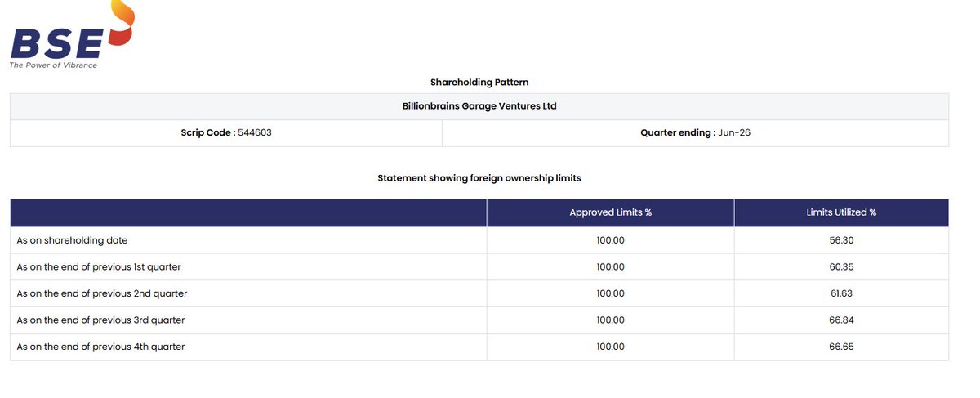This screenshot has height=398, width=980.
Task: Select 'Statement showing foreign ownership limits' heading
Action: (x=479, y=177)
